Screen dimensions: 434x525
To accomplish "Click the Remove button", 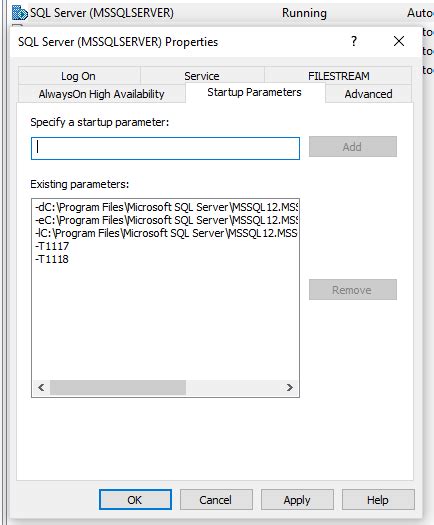I will pos(353,290).
